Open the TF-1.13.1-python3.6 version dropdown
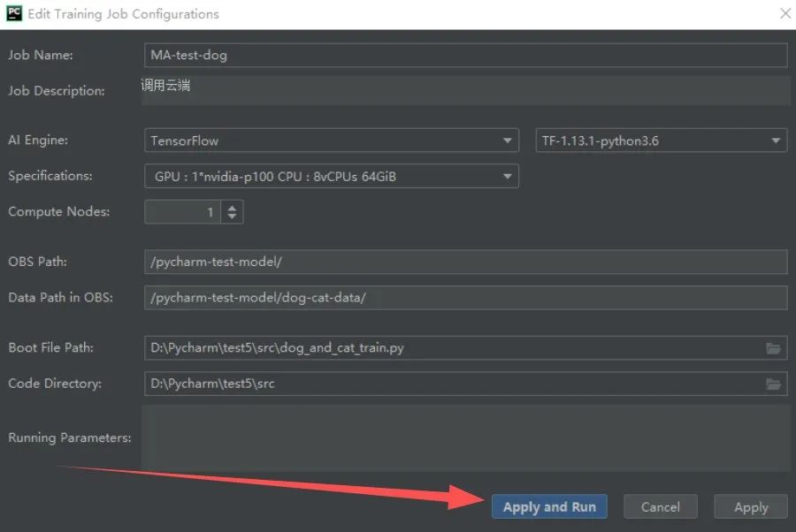Viewport: 796px width, 532px height. point(661,141)
